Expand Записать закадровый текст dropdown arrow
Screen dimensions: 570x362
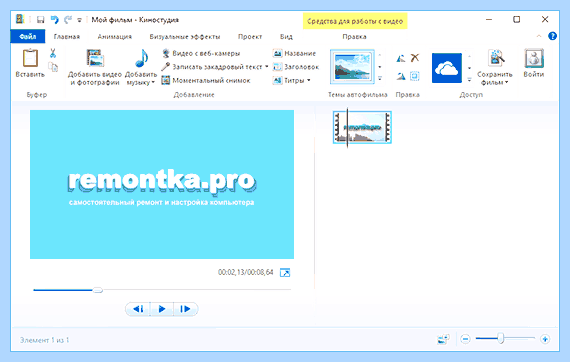tap(266, 67)
